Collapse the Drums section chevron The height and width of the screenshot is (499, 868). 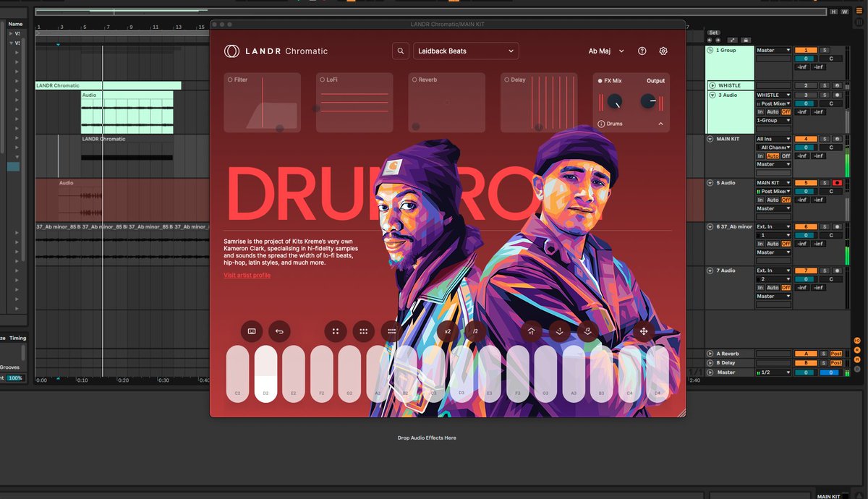coord(660,124)
